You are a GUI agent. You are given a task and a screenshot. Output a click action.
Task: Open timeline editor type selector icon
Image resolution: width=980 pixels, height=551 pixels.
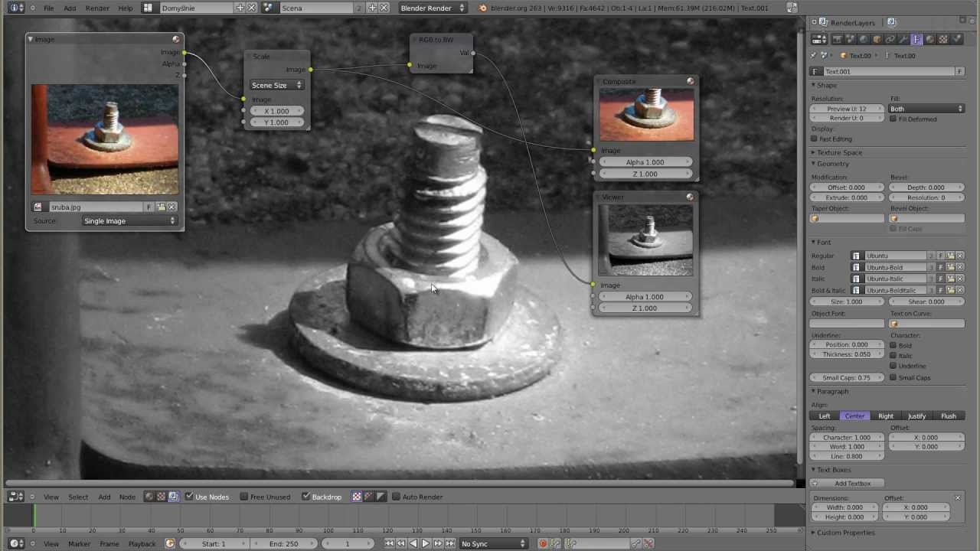point(16,543)
